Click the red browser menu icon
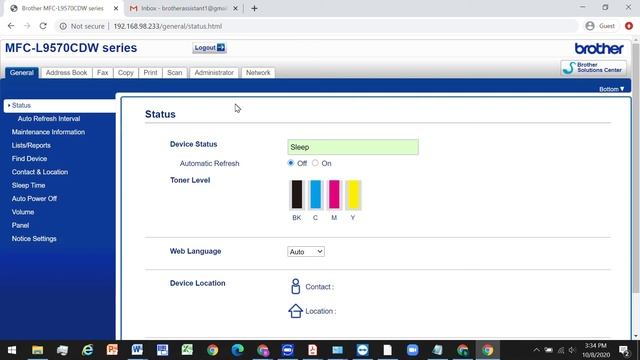The width and height of the screenshot is (640, 360). point(629,26)
